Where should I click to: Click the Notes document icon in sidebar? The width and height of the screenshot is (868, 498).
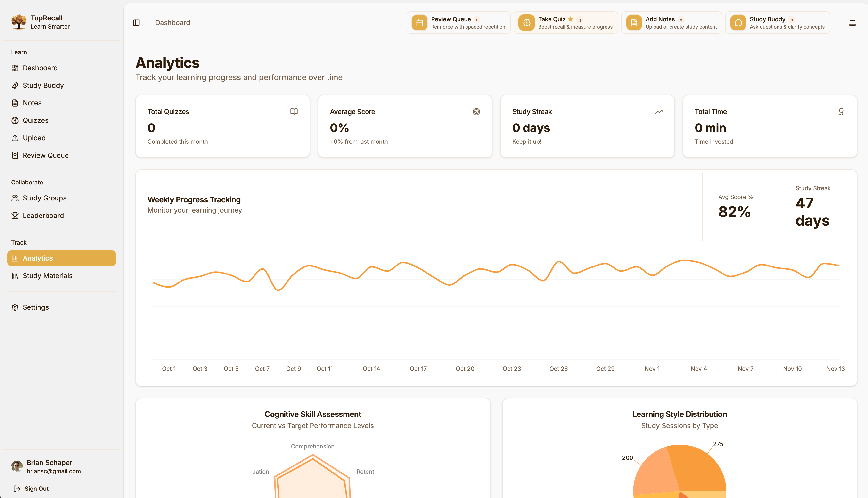(x=15, y=103)
